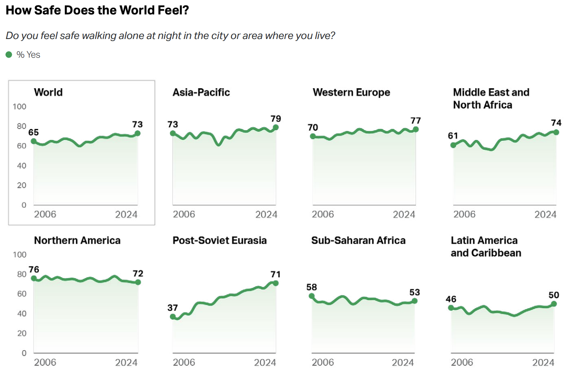588x379 pixels.
Task: Select Middle East and North Africa's 2024 endpoint
Action: coord(556,132)
